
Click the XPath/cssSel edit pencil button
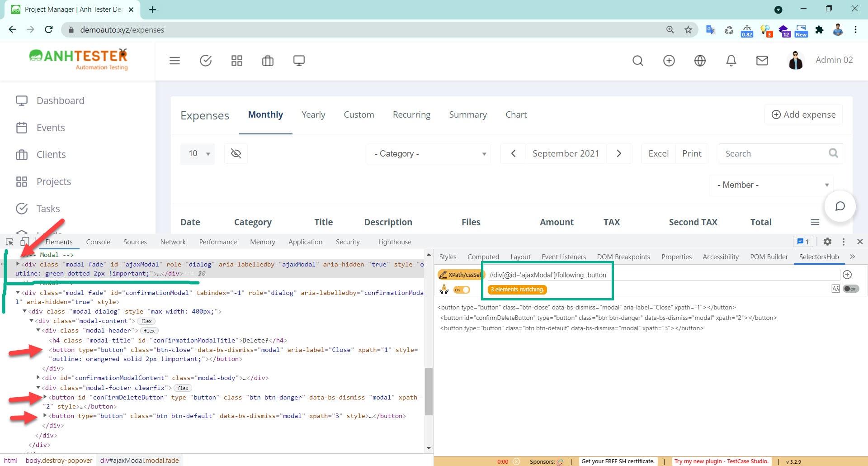pyautogui.click(x=460, y=275)
